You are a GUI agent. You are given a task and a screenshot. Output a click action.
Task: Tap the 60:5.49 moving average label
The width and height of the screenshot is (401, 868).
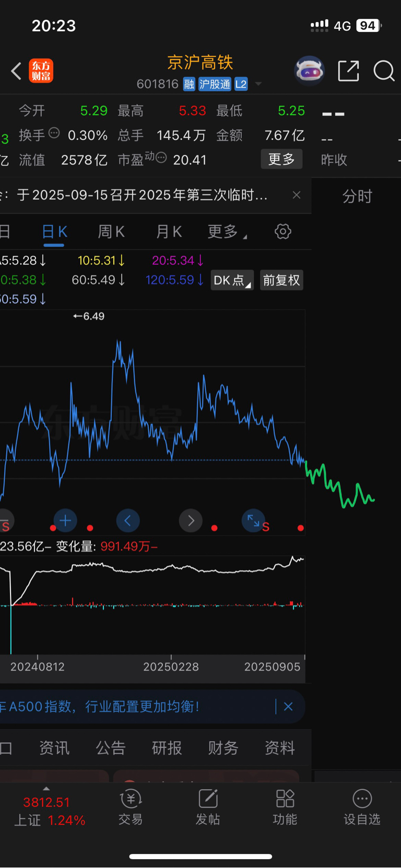[98, 280]
